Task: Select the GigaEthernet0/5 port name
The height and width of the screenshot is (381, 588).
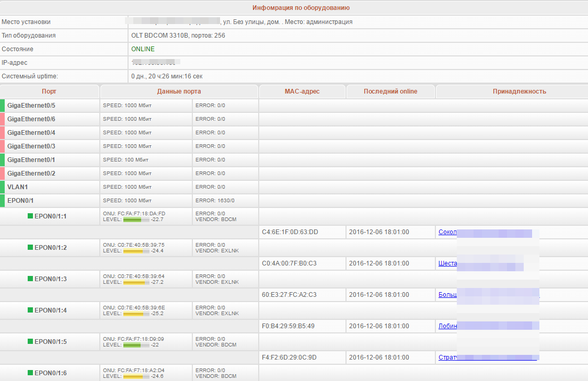Action: (31, 106)
